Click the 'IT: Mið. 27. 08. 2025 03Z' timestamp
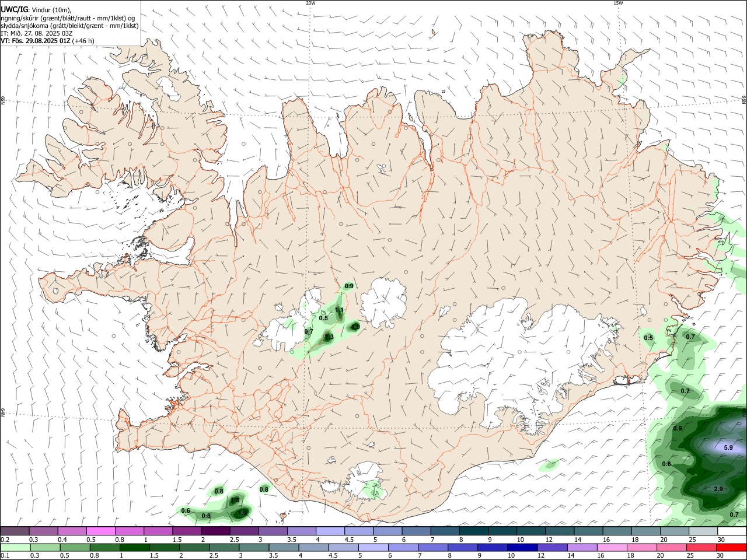 [x=36, y=33]
